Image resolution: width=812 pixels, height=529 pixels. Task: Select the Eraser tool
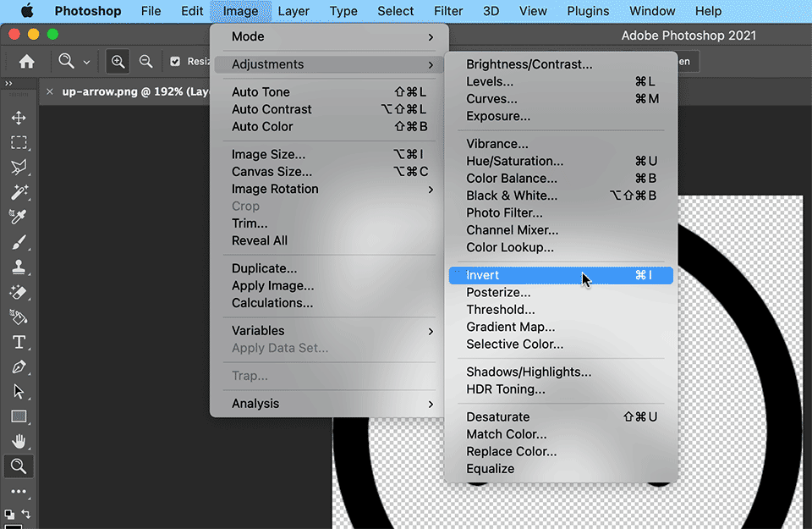[19, 292]
